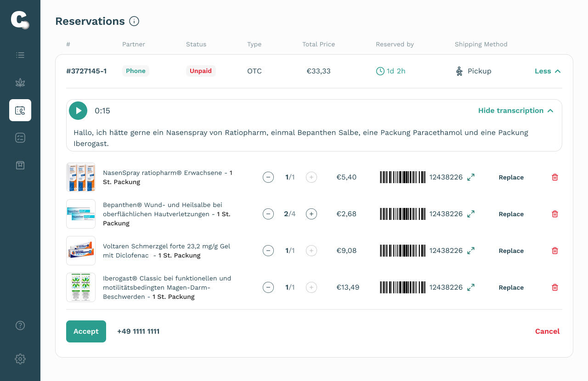Screen dimensions: 588x381
Task: Cancel the reservation
Action: pos(547,331)
